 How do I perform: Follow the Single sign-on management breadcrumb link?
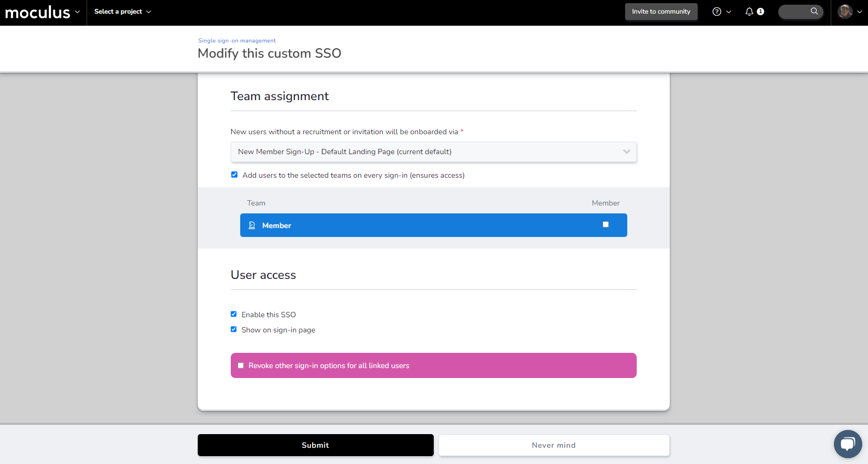tap(237, 40)
